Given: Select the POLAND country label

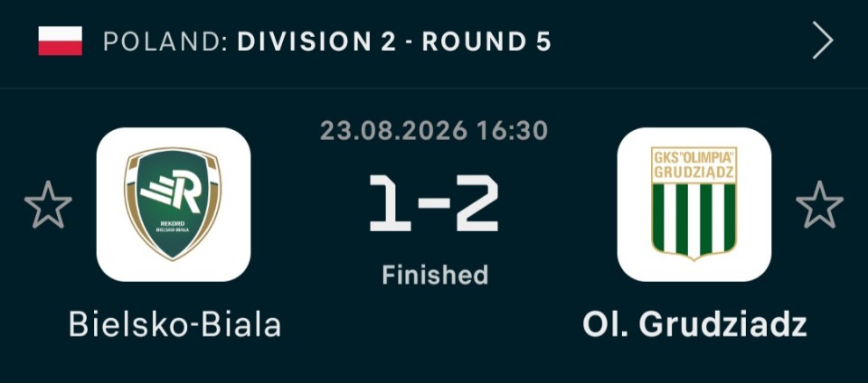Looking at the screenshot, I should [x=165, y=42].
